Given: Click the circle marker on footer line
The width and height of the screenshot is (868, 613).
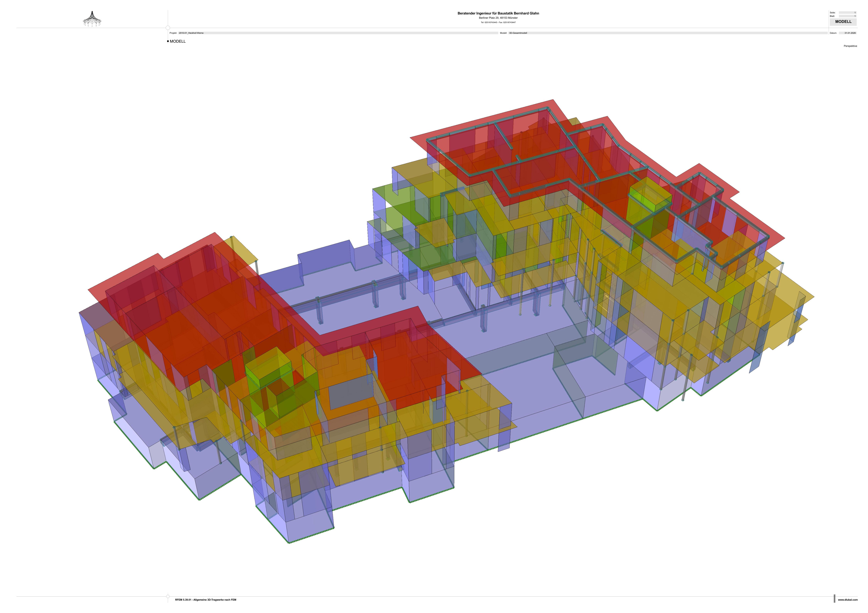Looking at the screenshot, I should click(168, 597).
